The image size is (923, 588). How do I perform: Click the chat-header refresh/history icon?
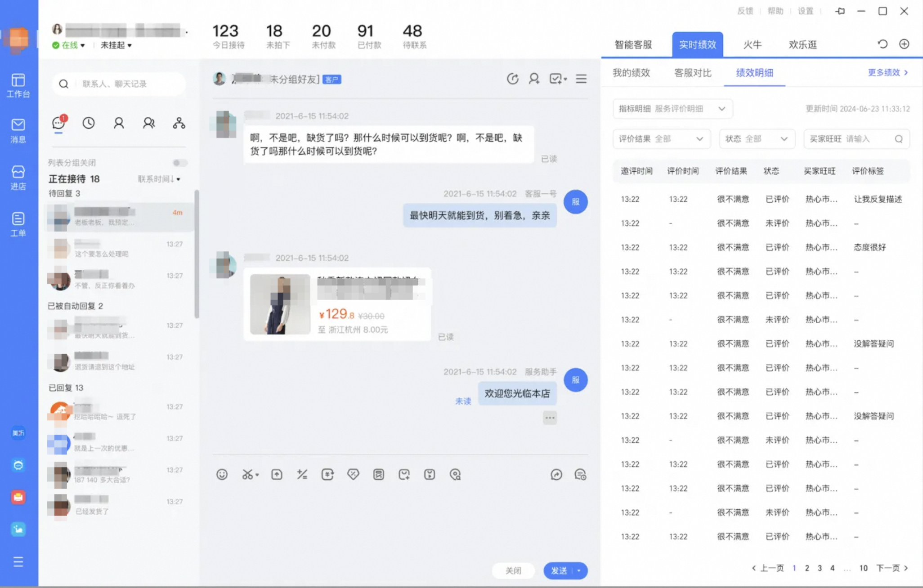[x=513, y=79]
